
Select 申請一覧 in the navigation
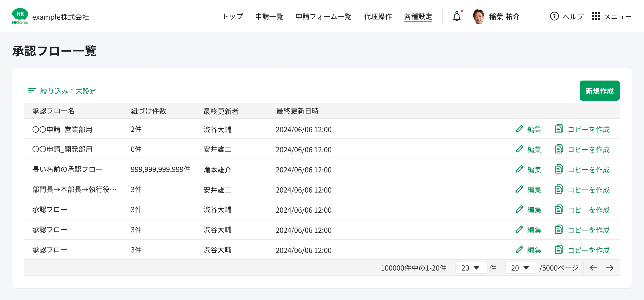click(269, 16)
